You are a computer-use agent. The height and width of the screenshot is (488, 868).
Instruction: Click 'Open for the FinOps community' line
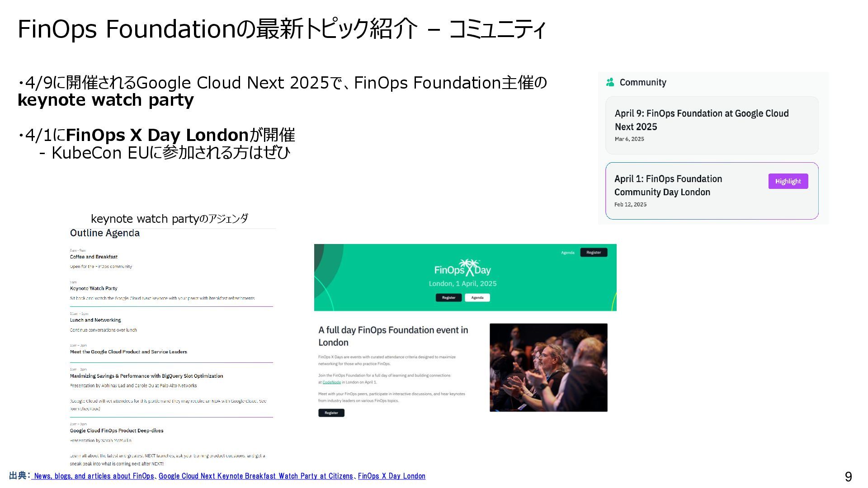click(x=101, y=267)
